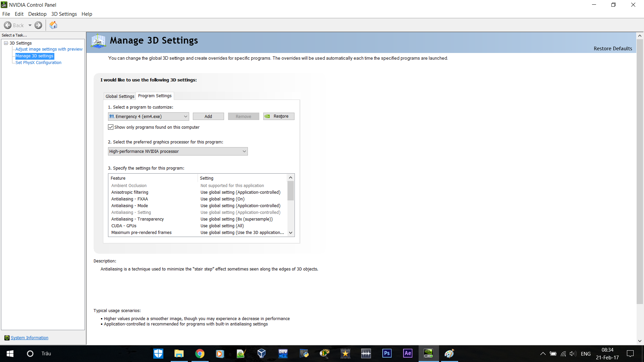Select Antialiasing - Transparency feature row
644x362 pixels.
198,219
